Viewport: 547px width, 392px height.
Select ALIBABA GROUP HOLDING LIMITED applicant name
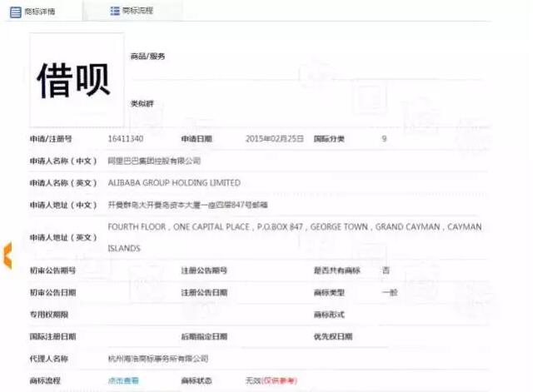(x=174, y=183)
